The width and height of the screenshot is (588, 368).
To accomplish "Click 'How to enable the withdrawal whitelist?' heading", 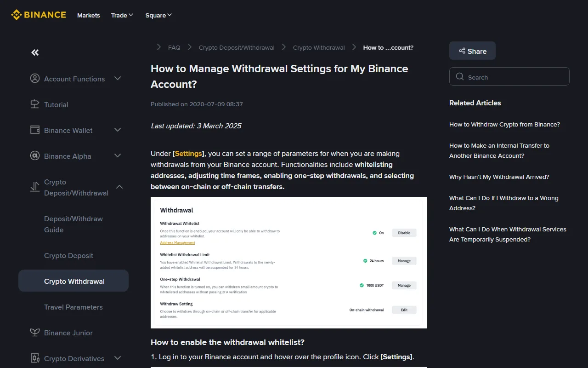I will coord(228,342).
